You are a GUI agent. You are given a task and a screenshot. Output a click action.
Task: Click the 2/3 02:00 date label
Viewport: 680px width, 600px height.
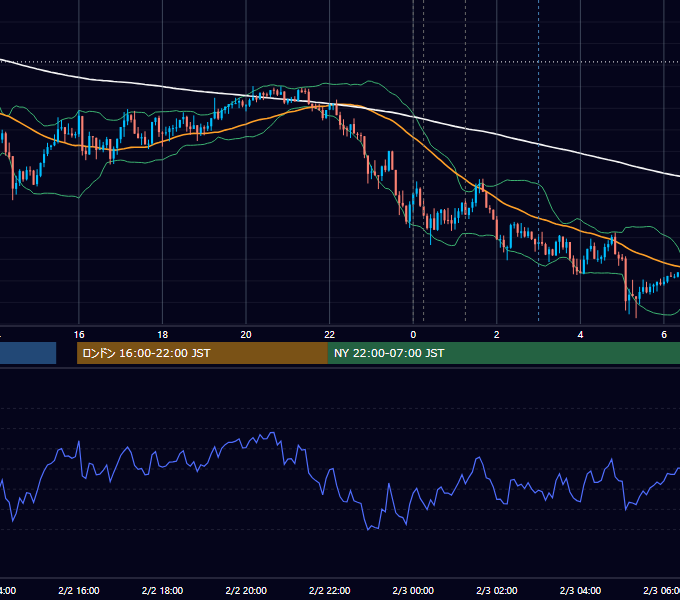pos(497,591)
